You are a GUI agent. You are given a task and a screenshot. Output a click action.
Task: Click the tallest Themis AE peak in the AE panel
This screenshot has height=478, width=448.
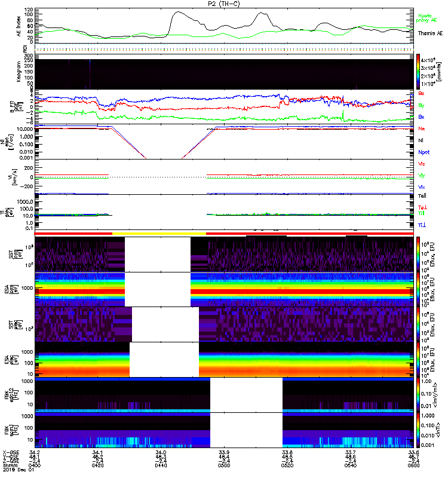point(178,12)
